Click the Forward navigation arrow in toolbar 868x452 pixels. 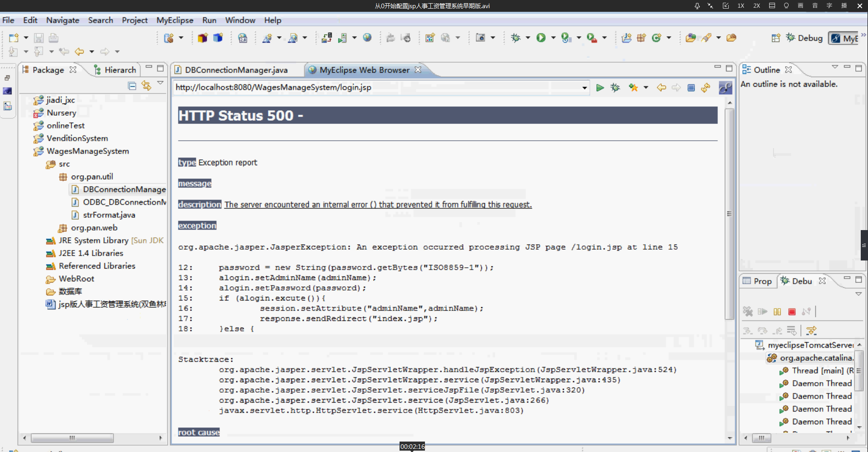point(105,52)
